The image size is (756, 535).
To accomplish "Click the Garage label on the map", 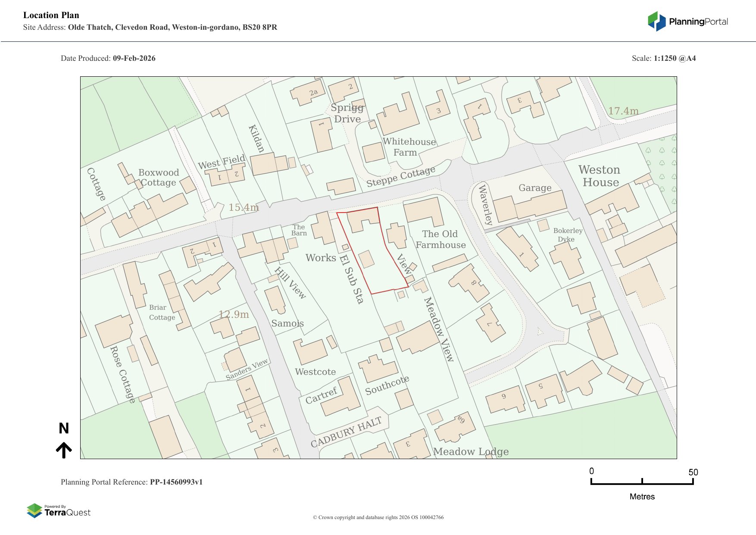I will pyautogui.click(x=535, y=188).
